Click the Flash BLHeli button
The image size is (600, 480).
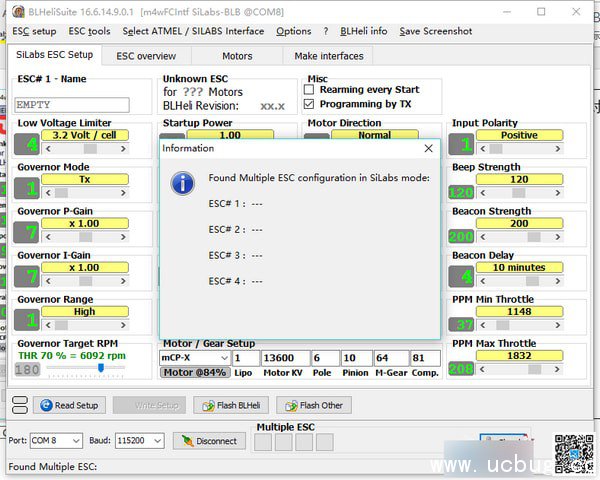coord(232,405)
